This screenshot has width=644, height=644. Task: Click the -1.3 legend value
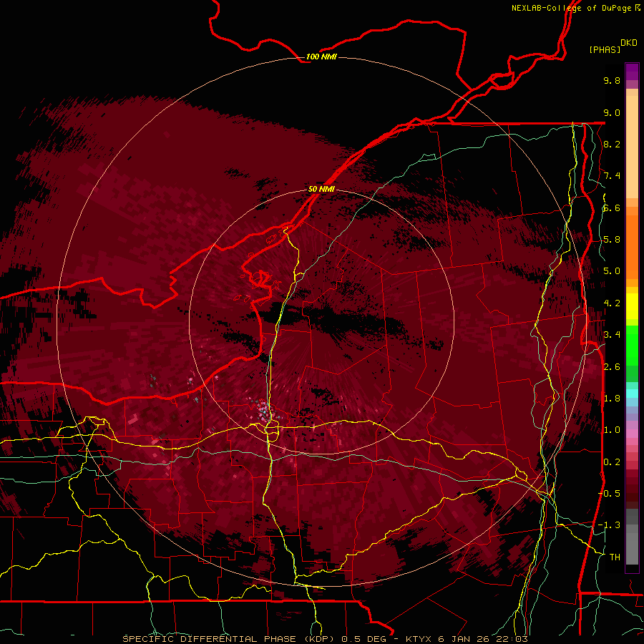coord(609,525)
